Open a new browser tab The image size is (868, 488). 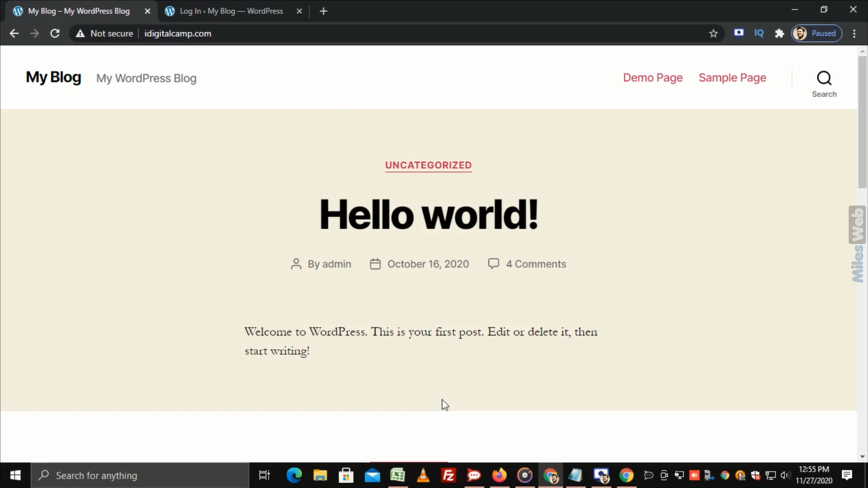323,11
